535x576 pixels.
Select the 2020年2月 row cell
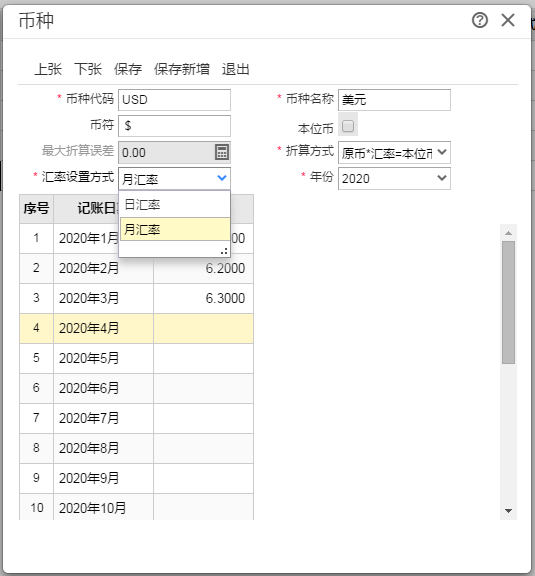(103, 268)
